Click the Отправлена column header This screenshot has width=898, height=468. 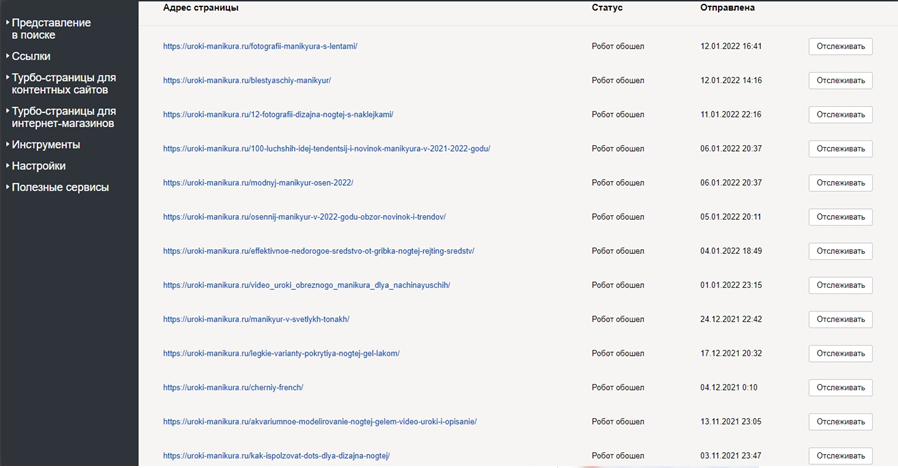coord(727,8)
